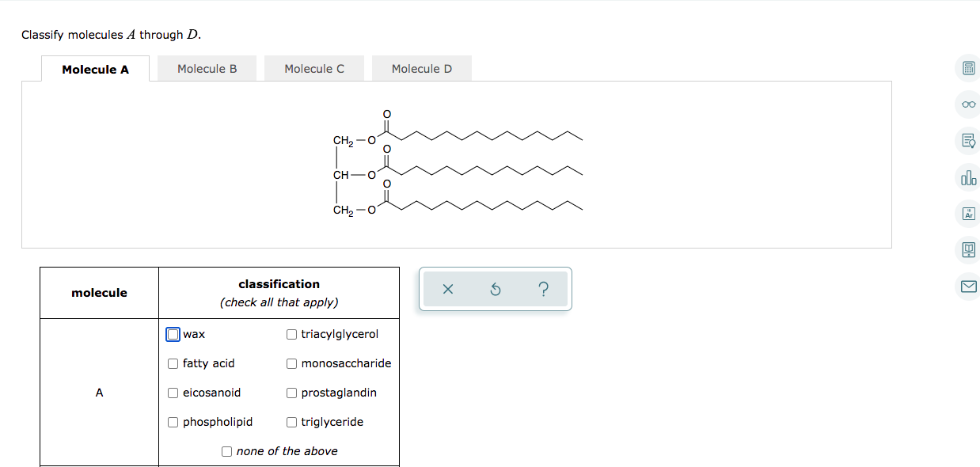Open the message envelope icon
This screenshot has height=467, width=980.
pyautogui.click(x=967, y=286)
